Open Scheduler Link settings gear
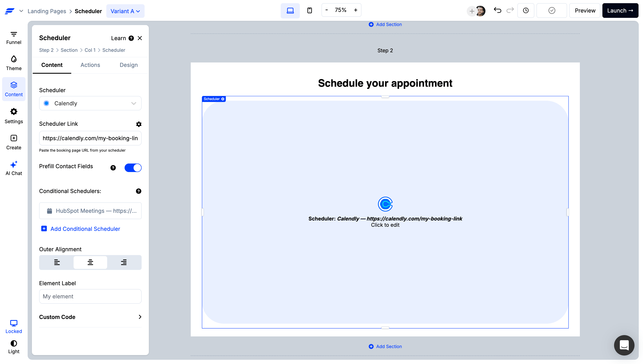643x364 pixels. tap(139, 124)
